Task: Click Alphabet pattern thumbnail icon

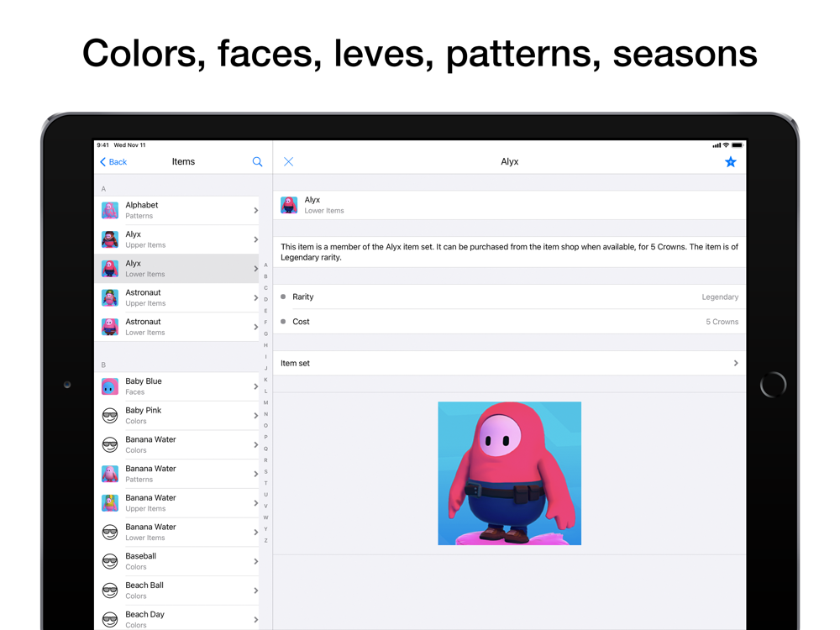Action: (x=110, y=211)
